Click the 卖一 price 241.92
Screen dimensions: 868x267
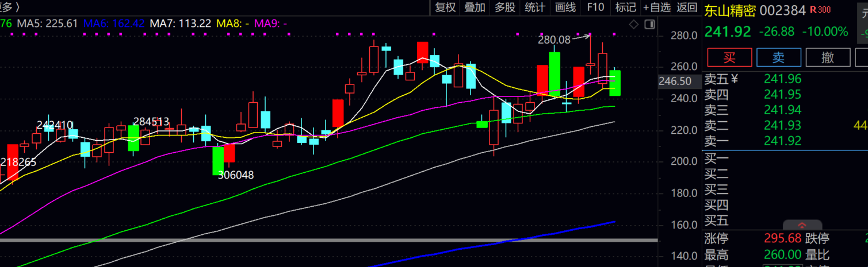[x=782, y=141]
